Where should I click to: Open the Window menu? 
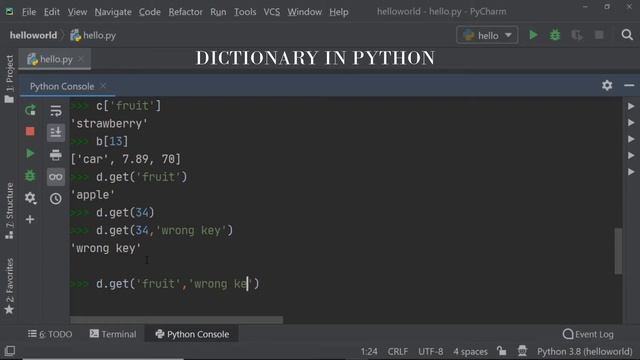pyautogui.click(x=304, y=12)
